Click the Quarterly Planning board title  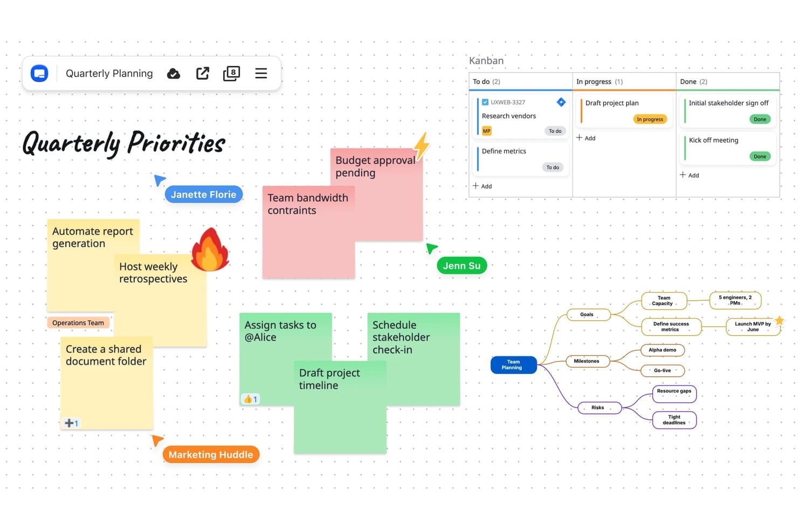pyautogui.click(x=109, y=73)
